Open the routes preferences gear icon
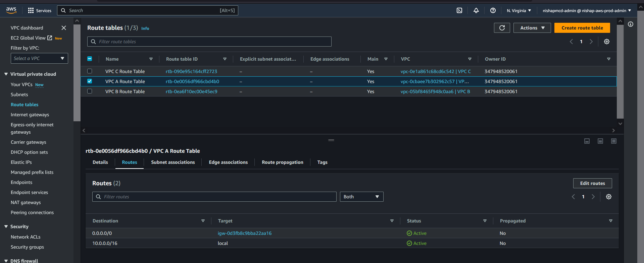 (608, 197)
